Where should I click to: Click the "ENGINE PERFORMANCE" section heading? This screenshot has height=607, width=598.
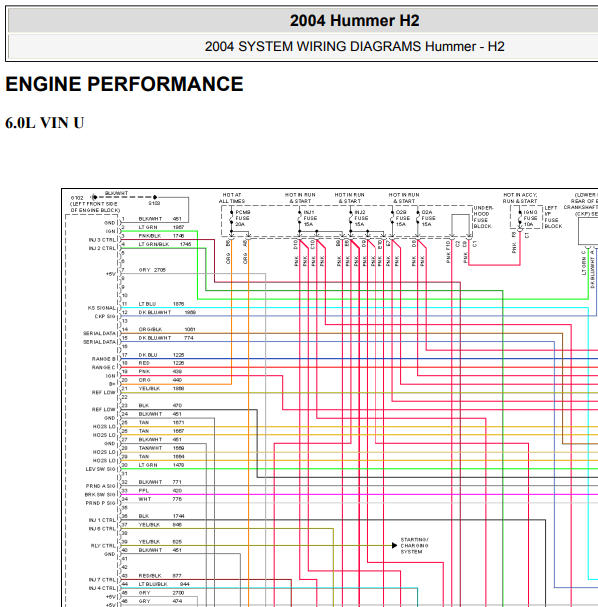124,84
